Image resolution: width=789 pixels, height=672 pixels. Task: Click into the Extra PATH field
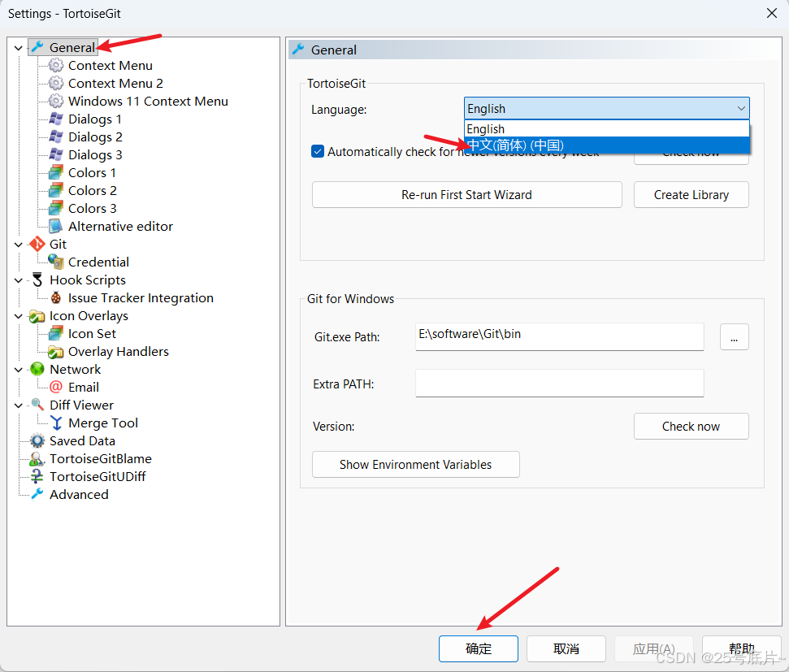[560, 383]
